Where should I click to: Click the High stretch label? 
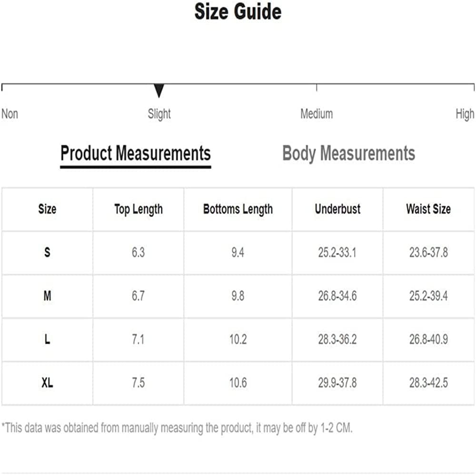click(x=465, y=114)
